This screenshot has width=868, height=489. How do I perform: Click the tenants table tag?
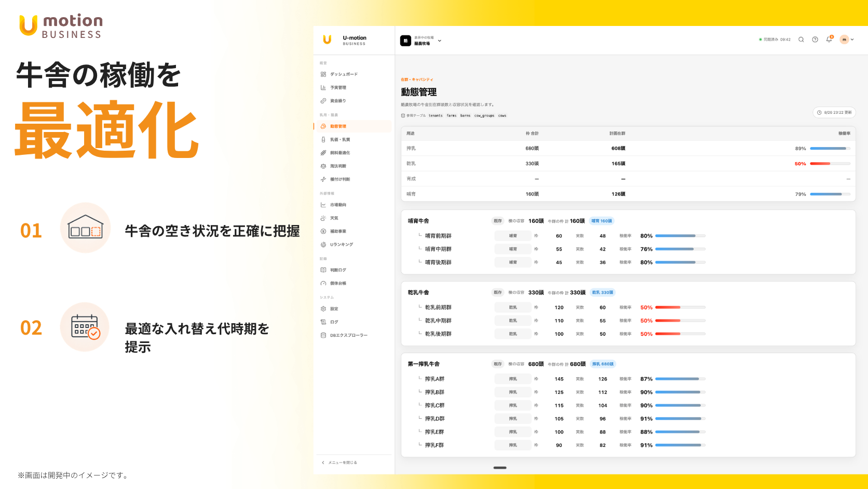point(436,116)
